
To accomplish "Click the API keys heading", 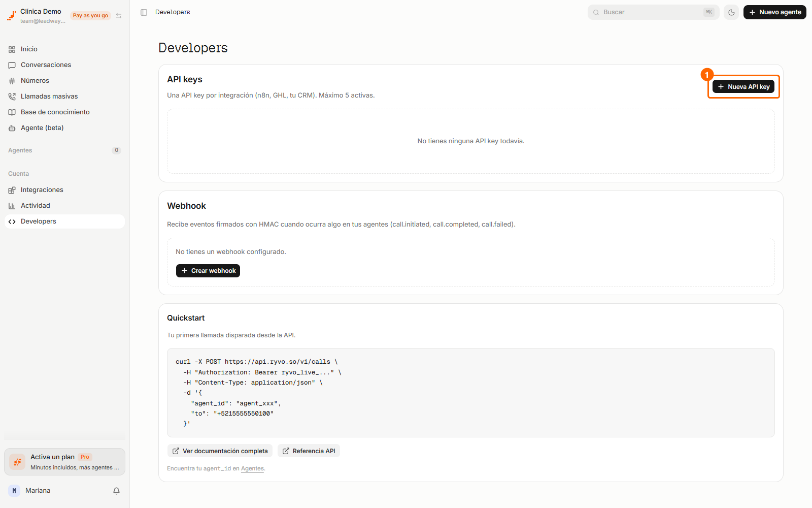I will (x=185, y=79).
